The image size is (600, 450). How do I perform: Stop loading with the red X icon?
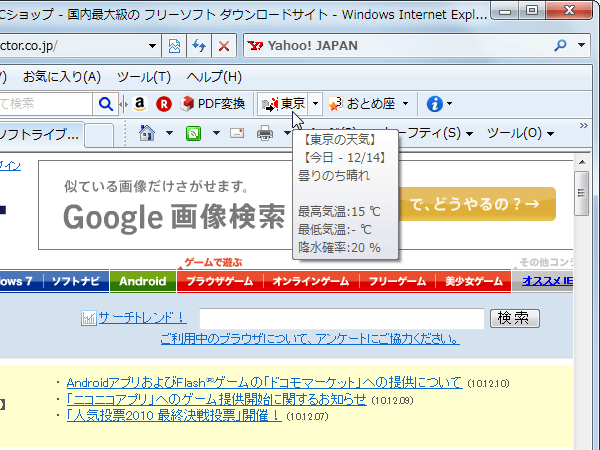click(x=224, y=46)
